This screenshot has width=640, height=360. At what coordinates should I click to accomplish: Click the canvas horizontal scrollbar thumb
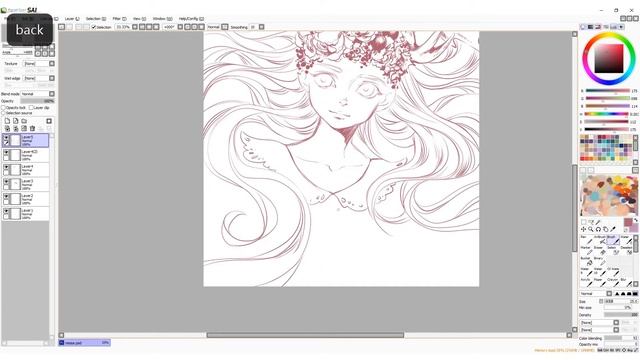305,335
